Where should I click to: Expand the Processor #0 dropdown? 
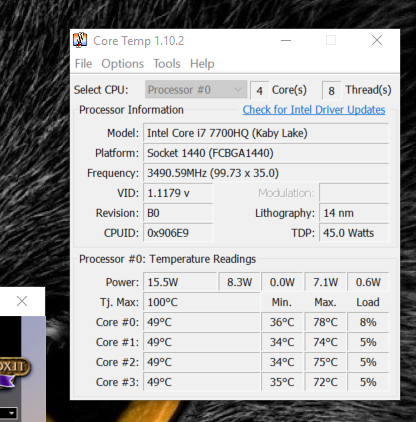[x=196, y=90]
